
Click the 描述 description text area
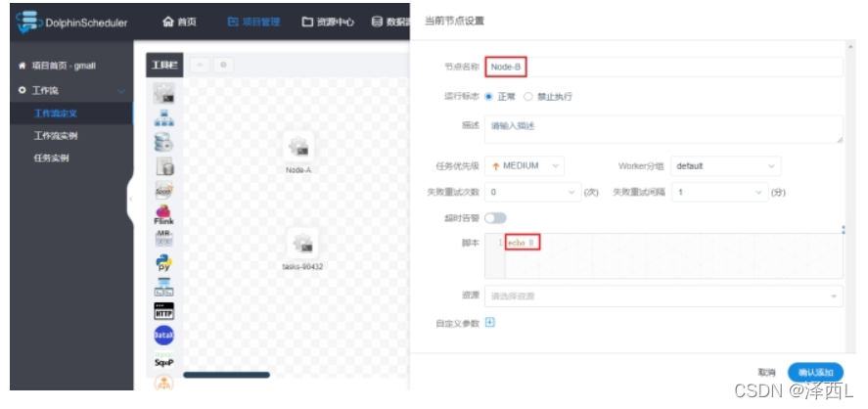tap(663, 129)
